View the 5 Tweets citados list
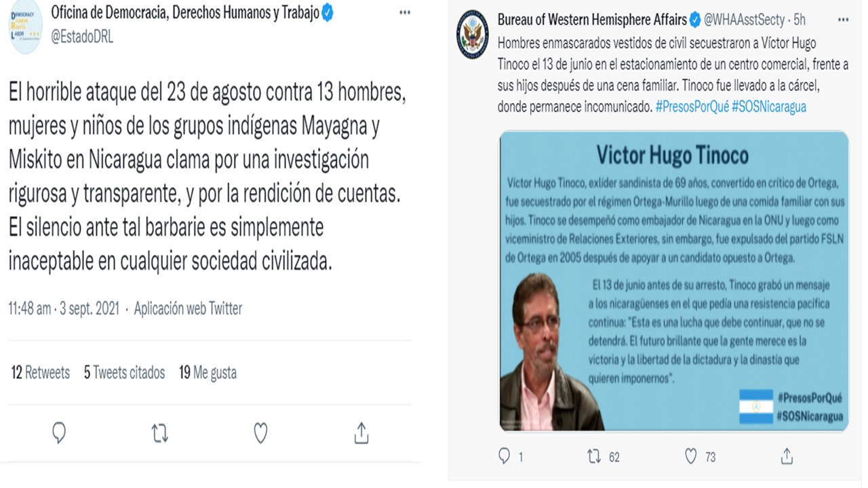The width and height of the screenshot is (868, 488). 125,372
